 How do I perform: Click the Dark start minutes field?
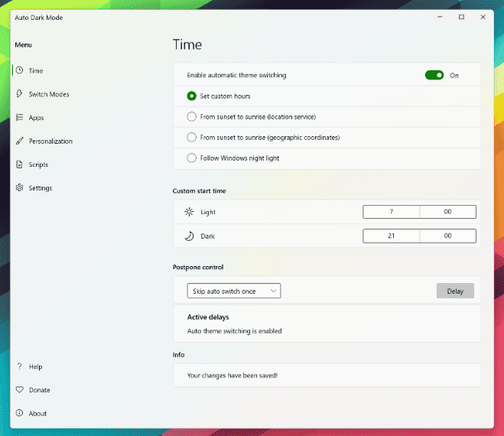point(447,236)
